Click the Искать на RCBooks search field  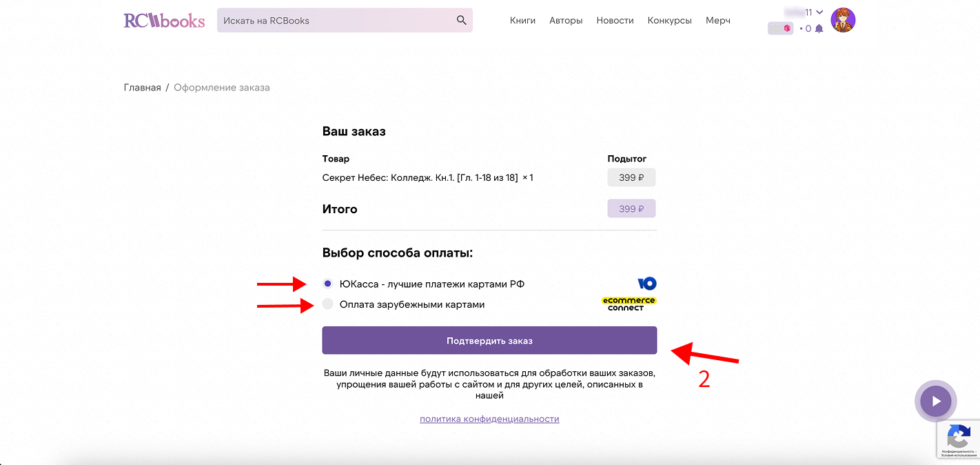coord(334,21)
